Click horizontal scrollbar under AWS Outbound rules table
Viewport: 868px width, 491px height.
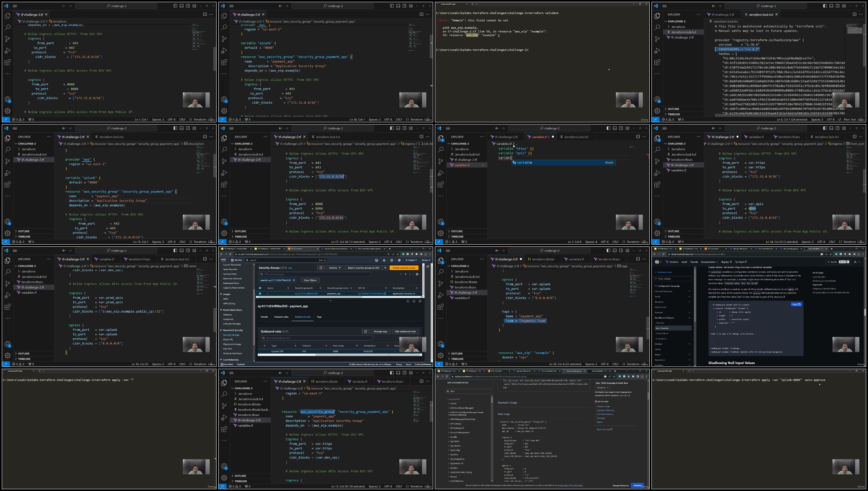click(339, 355)
